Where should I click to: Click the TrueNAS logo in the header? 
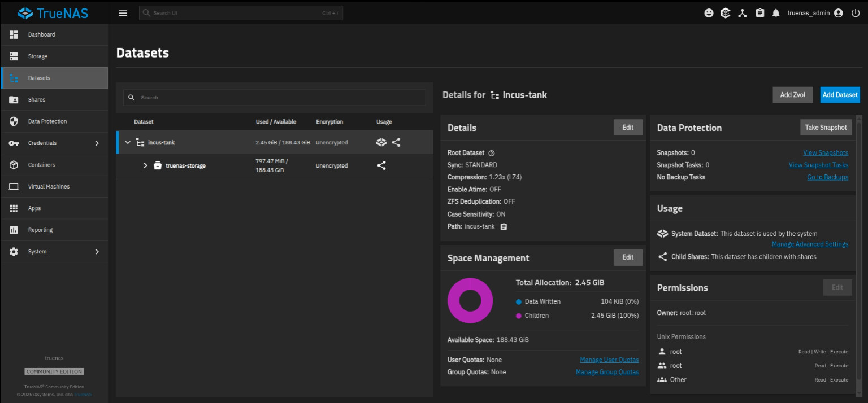click(53, 12)
